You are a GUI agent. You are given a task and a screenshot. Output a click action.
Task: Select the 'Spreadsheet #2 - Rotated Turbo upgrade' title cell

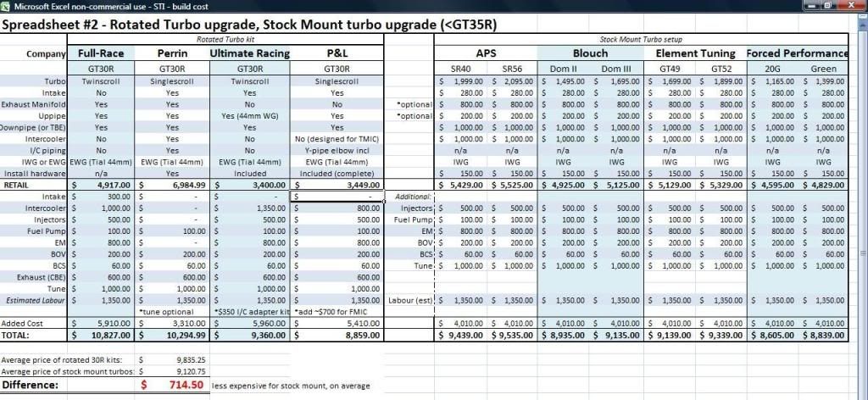251,25
